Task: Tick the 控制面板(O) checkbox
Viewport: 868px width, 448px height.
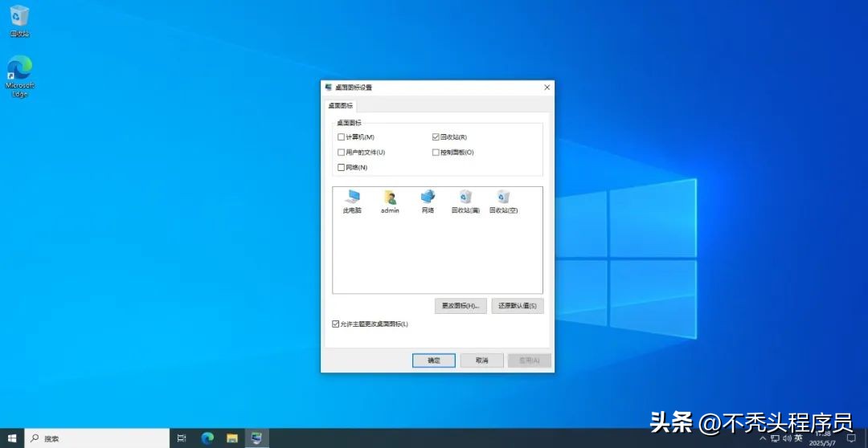Action: click(x=436, y=153)
